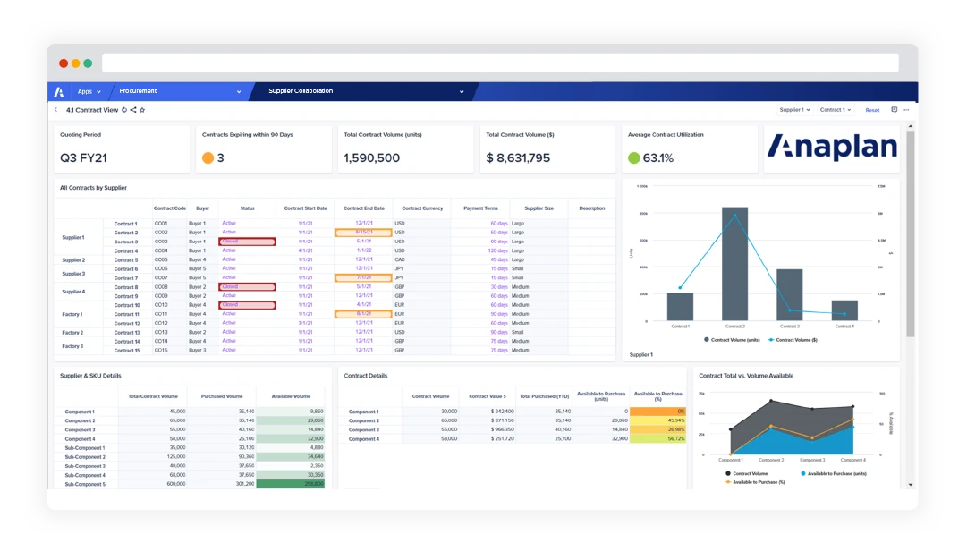Click the Total Contract Volume 1,590,500 value

pyautogui.click(x=372, y=157)
